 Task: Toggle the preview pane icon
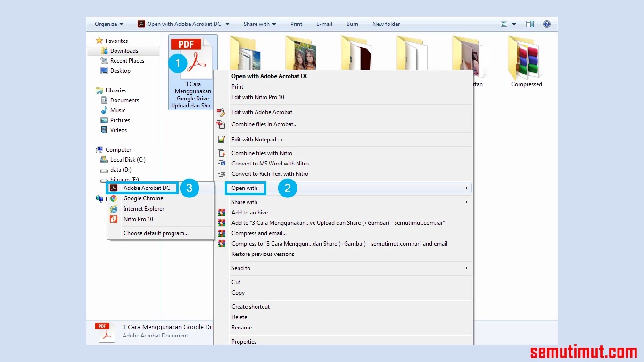tap(530, 24)
